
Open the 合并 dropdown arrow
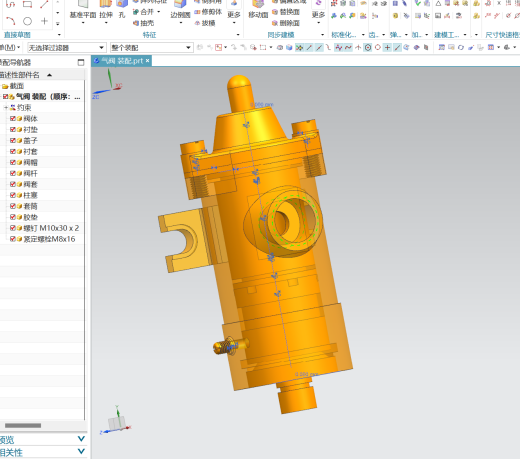(159, 12)
